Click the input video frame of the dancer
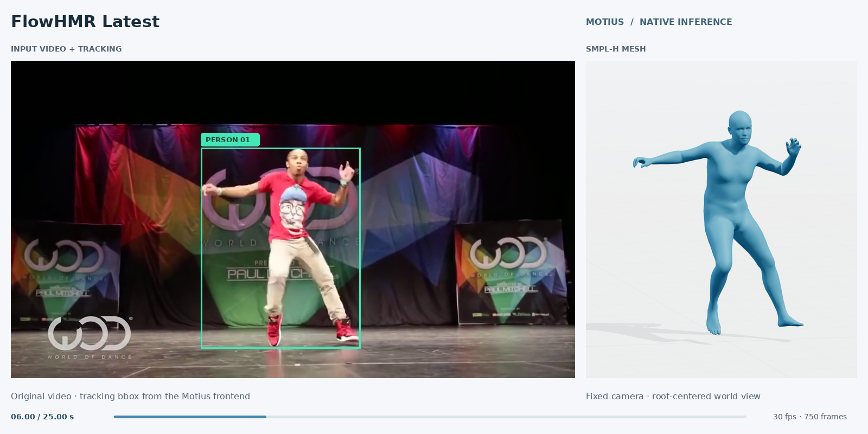The width and height of the screenshot is (868, 434). 293,219
